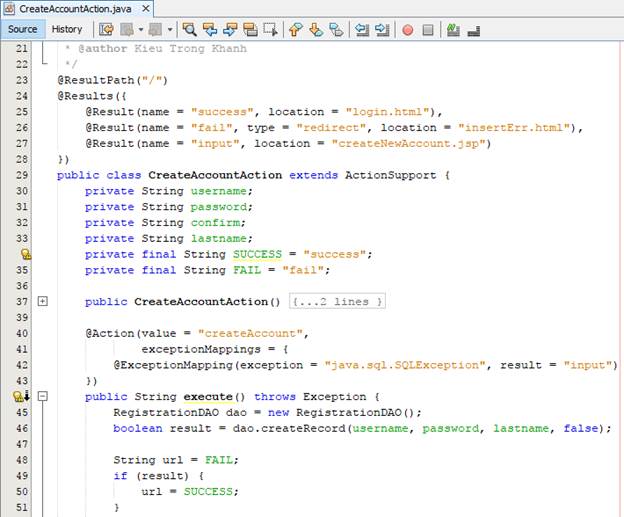Image resolution: width=624 pixels, height=517 pixels.
Task: Click the CreateAccountAction() constructor name
Action: 207,302
